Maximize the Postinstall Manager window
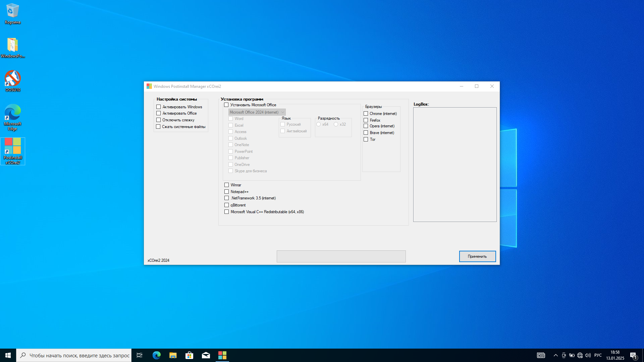This screenshot has width=644, height=362. point(477,86)
